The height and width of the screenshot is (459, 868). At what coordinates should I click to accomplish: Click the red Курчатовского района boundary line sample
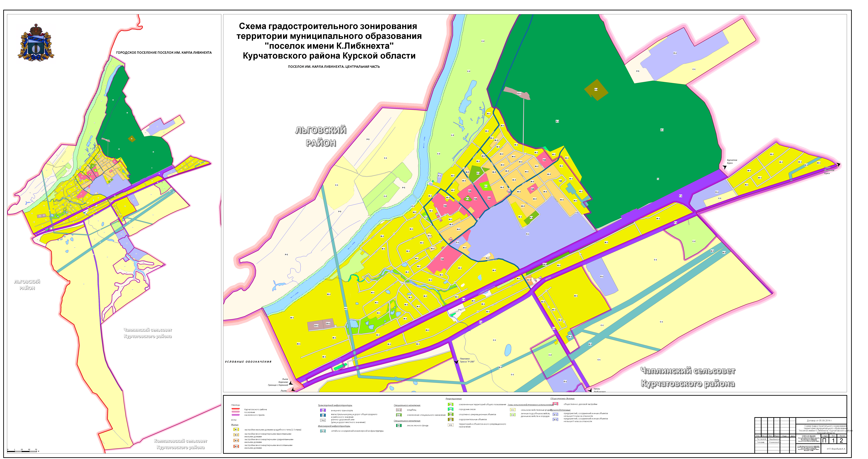235,409
